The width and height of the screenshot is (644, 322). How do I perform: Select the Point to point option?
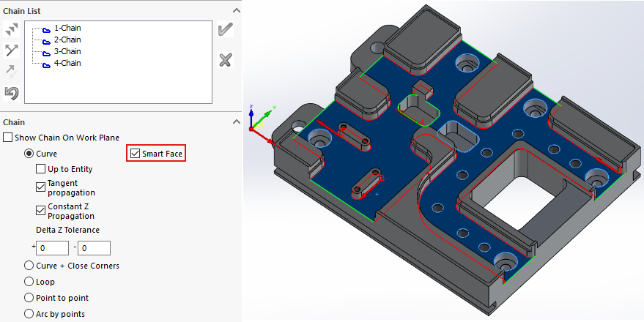click(x=29, y=297)
